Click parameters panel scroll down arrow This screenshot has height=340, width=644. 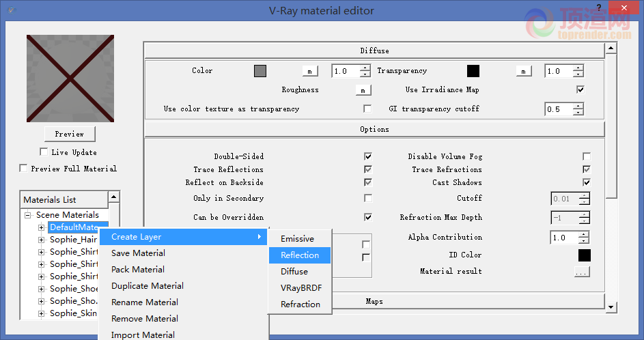coord(611,307)
